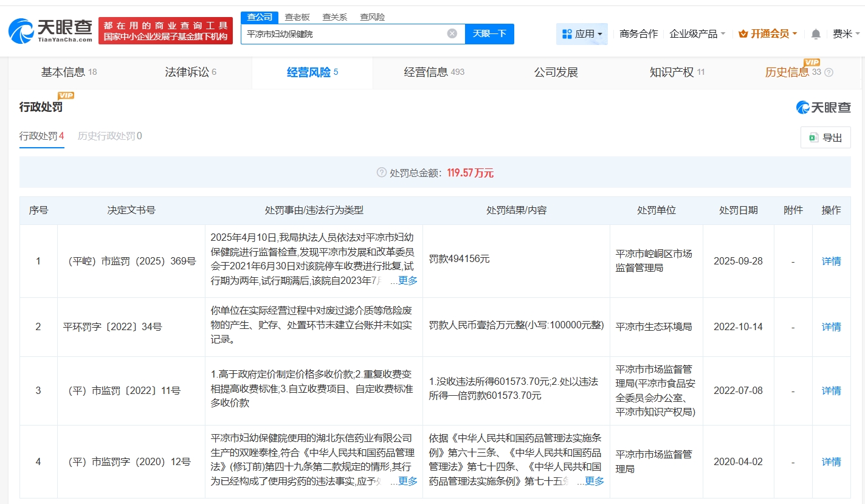Open 详情 for the 平环罚字 record
This screenshot has width=865, height=504.
(x=831, y=326)
